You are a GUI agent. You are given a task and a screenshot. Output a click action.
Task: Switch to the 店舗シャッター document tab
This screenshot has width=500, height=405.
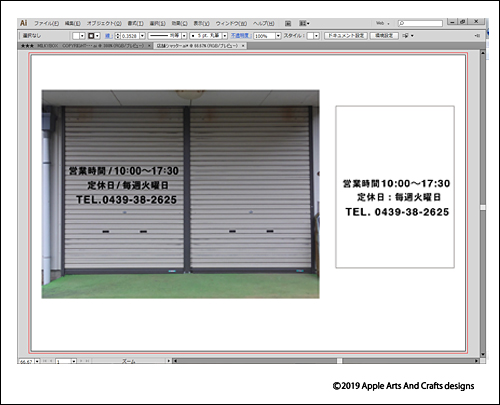point(197,46)
